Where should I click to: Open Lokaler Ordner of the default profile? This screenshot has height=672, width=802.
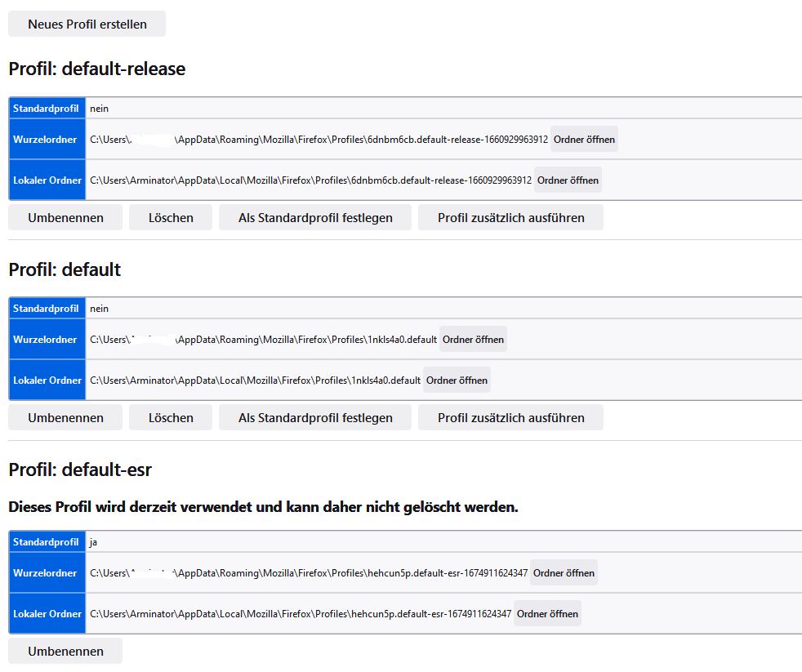(x=457, y=381)
